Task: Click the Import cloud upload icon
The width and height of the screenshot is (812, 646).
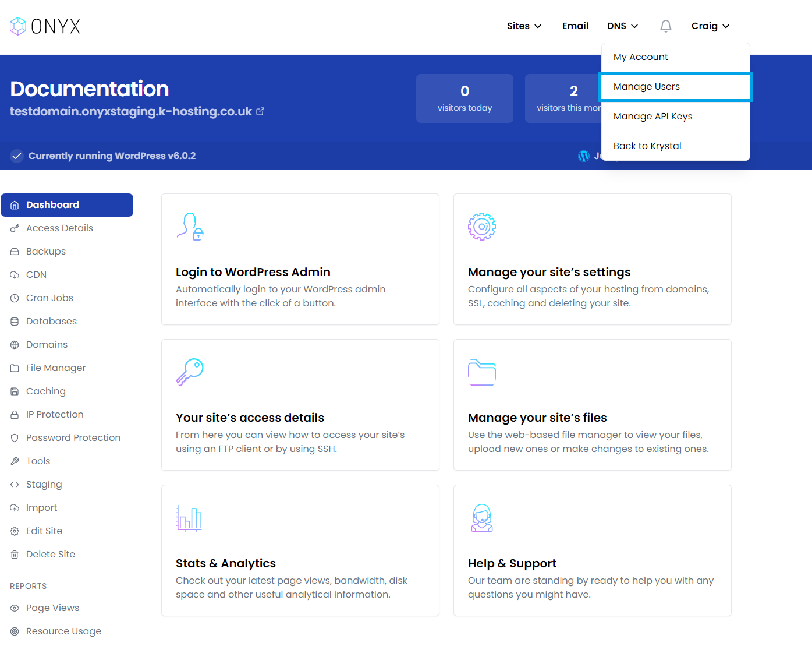Action: coord(15,508)
